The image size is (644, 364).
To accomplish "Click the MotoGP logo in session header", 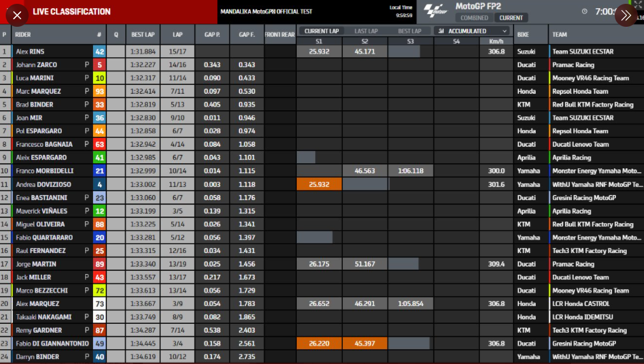I will [435, 11].
